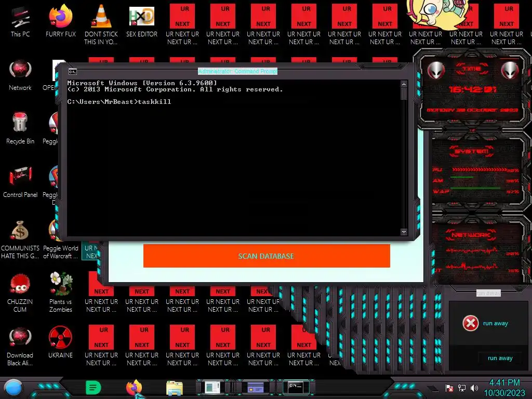Click the run away button in the dialog
This screenshot has height=399, width=532.
[x=500, y=358]
